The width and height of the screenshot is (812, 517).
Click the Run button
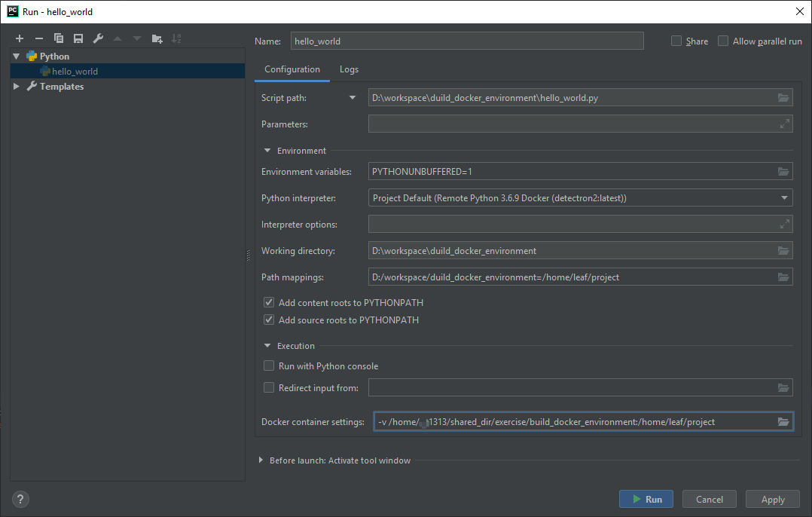[646, 499]
